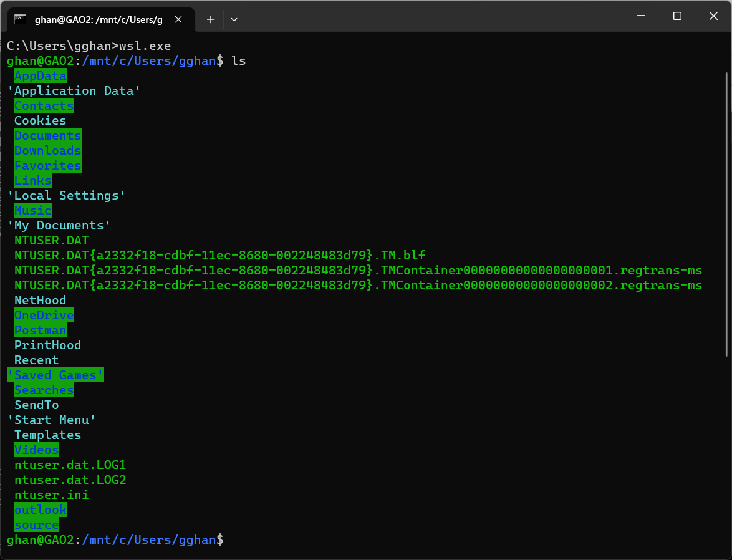
Task: Click the Linux penguin icon on the terminal tab
Action: pos(21,19)
